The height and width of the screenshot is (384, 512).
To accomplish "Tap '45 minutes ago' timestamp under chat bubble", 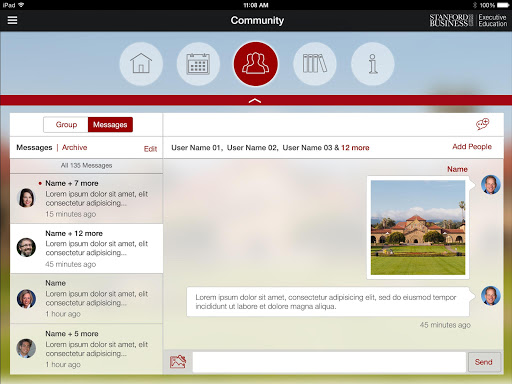I will point(445,325).
